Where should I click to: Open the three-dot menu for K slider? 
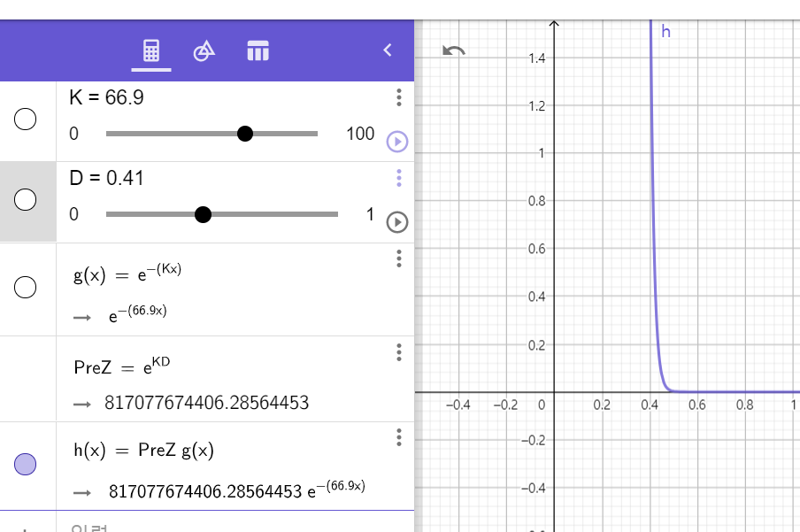point(399,97)
